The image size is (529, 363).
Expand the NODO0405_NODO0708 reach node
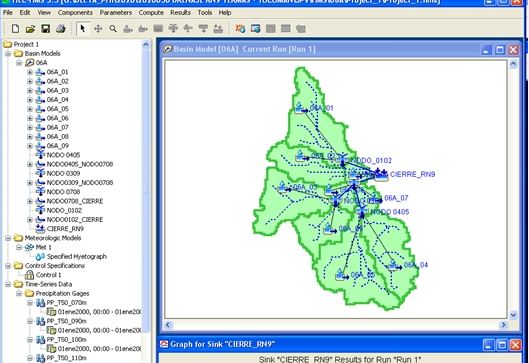click(x=30, y=164)
